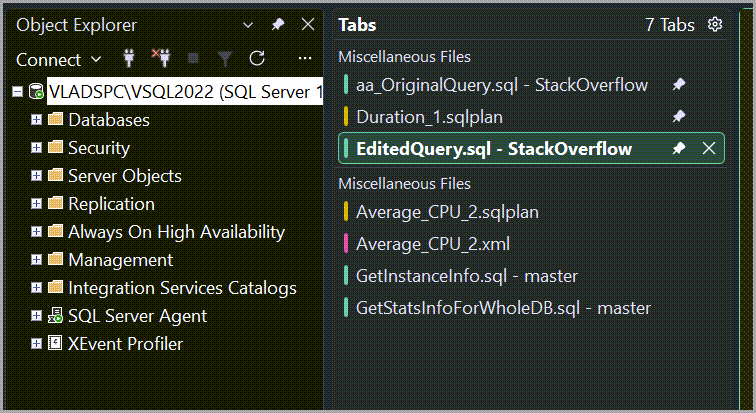The width and height of the screenshot is (756, 413).
Task: Select the VLADSPC\VSQL2022 server node
Action: pyautogui.click(x=185, y=92)
